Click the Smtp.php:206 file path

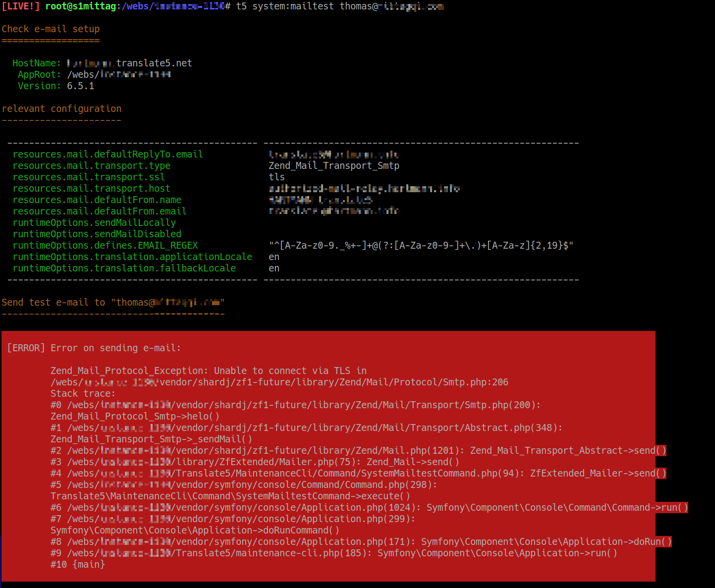pos(279,382)
